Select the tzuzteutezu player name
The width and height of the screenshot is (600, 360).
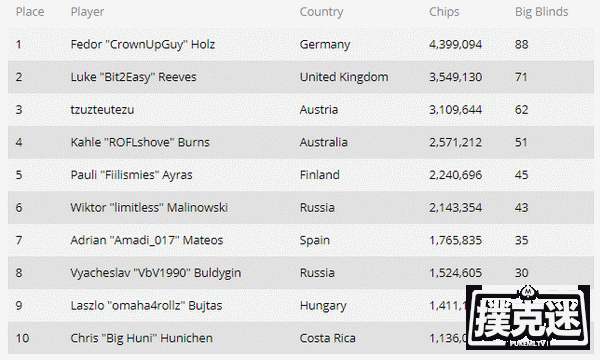pyautogui.click(x=102, y=110)
